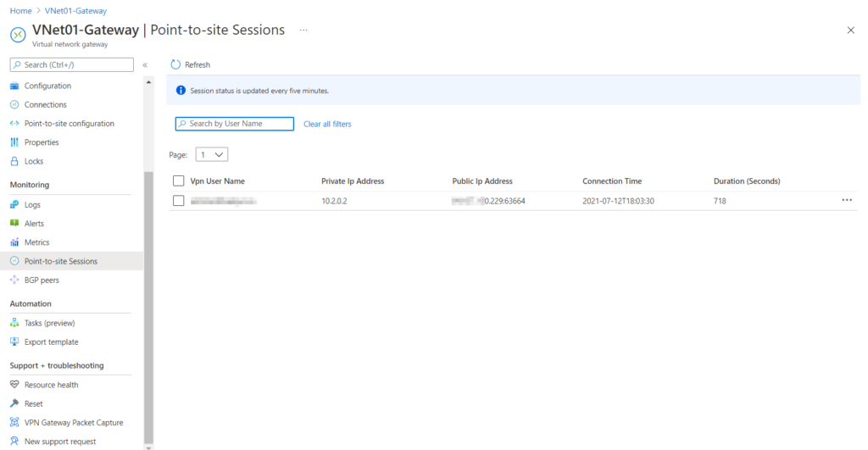Click the Configuration sidebar icon
The width and height of the screenshot is (868, 450).
pos(14,86)
